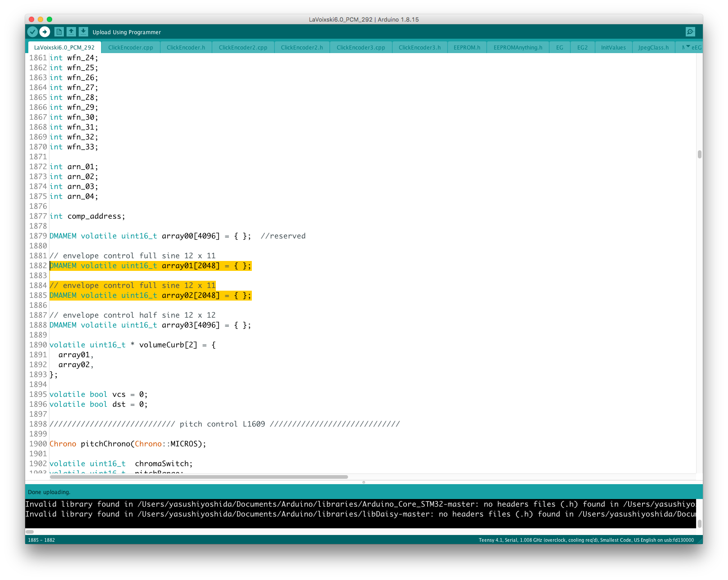Create new sketch with the New icon
Image resolution: width=728 pixels, height=580 pixels.
(x=59, y=32)
